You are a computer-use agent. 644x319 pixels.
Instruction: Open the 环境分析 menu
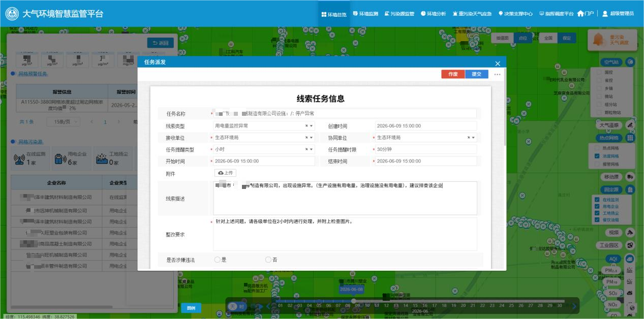[x=433, y=14]
